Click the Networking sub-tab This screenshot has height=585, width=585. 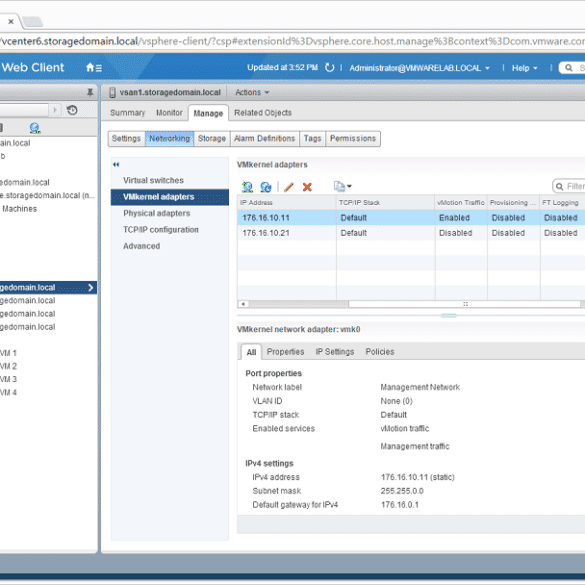click(169, 138)
